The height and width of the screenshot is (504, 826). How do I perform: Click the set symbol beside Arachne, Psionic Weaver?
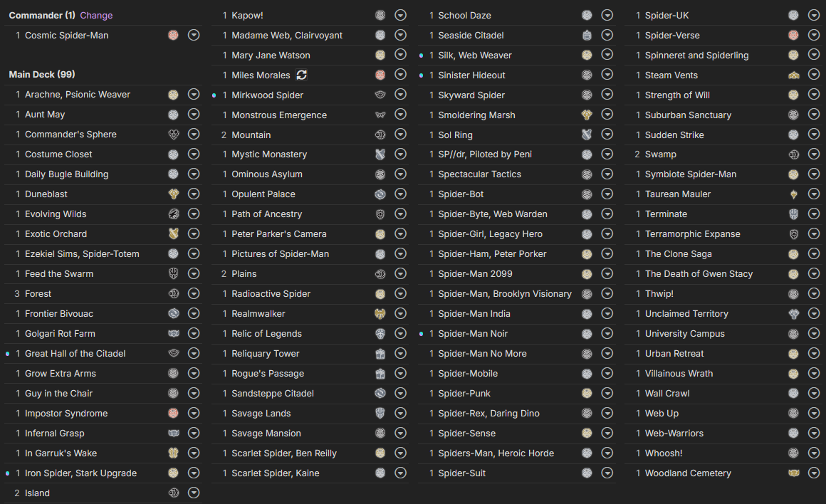point(173,95)
